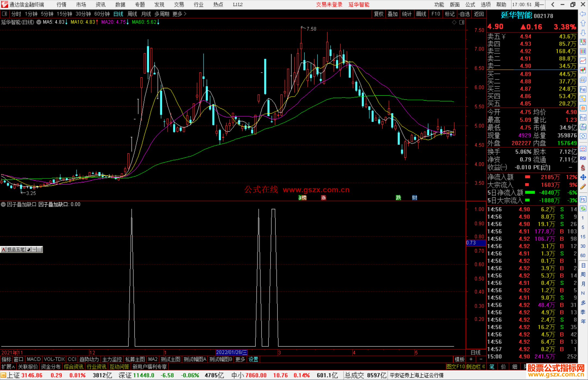Open the f(x) formula manager icon
Viewport: 588px width, 380px height.
(x=583, y=127)
